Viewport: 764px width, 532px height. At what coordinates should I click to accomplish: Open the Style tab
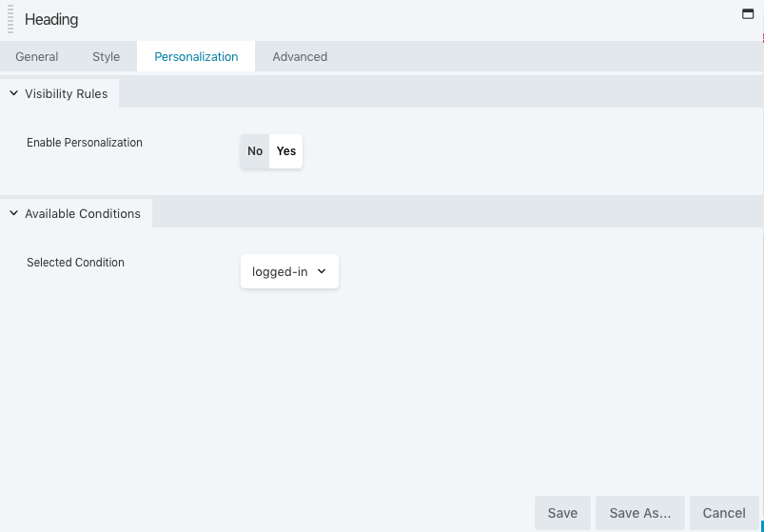coord(107,56)
